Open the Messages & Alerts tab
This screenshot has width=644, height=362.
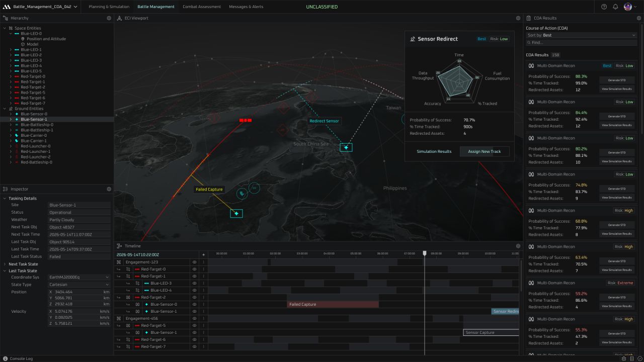(246, 7)
